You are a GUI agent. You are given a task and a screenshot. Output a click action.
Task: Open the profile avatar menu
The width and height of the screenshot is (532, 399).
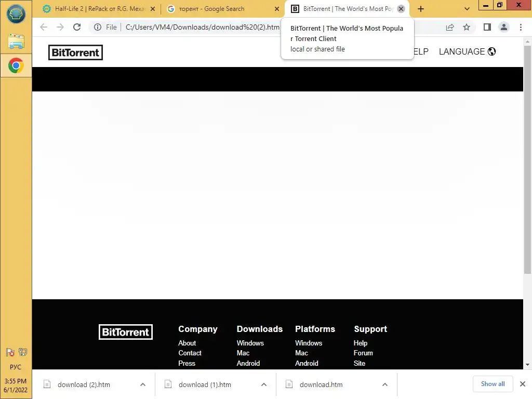coord(504,27)
